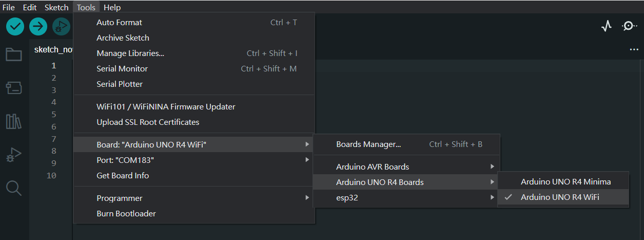
Task: Open Serial Monitor icon at top right
Action: (630, 26)
